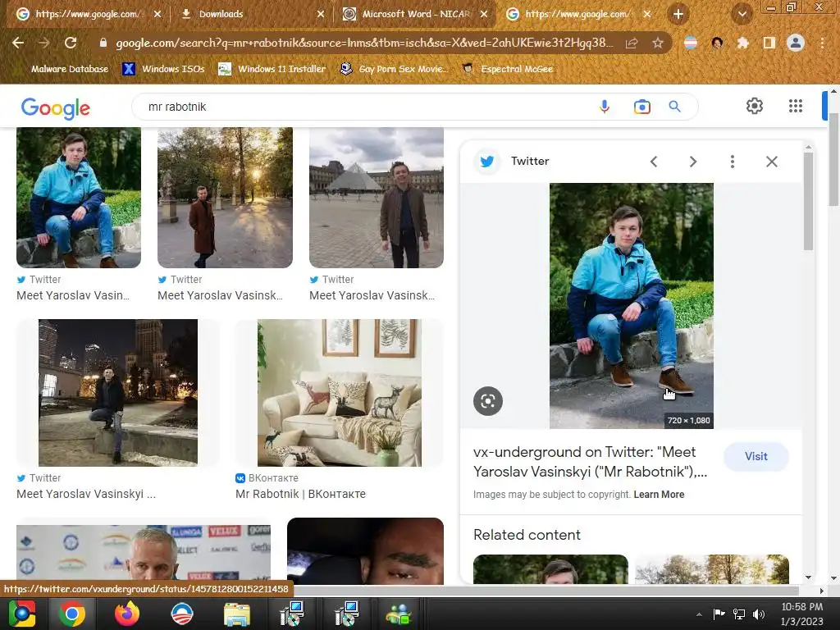840x630 pixels.
Task: Select the active google.com tab
Action: coord(578,14)
